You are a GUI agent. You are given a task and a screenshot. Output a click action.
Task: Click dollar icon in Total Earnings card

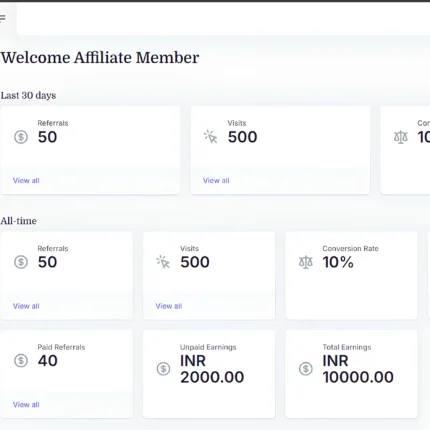(x=306, y=369)
